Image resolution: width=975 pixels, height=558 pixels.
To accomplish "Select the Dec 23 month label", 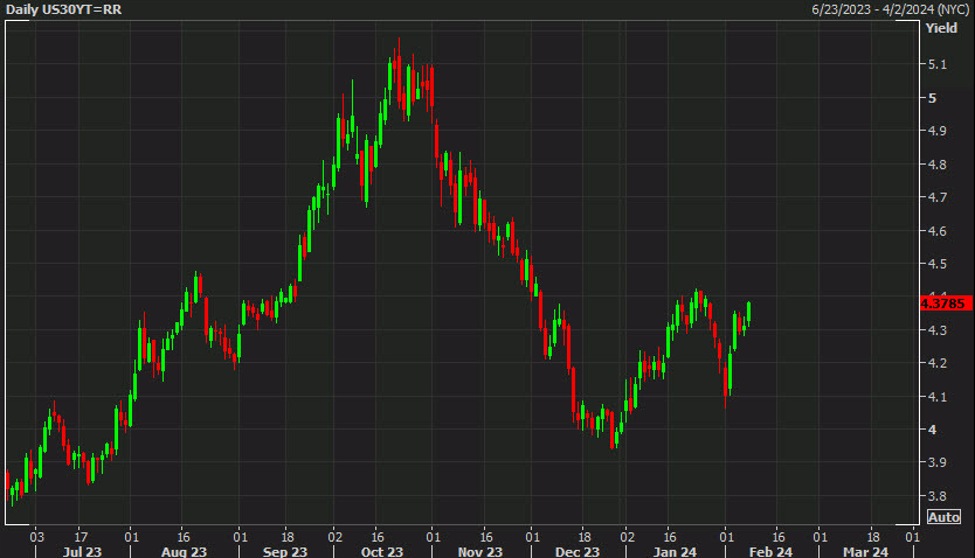I will pos(577,551).
